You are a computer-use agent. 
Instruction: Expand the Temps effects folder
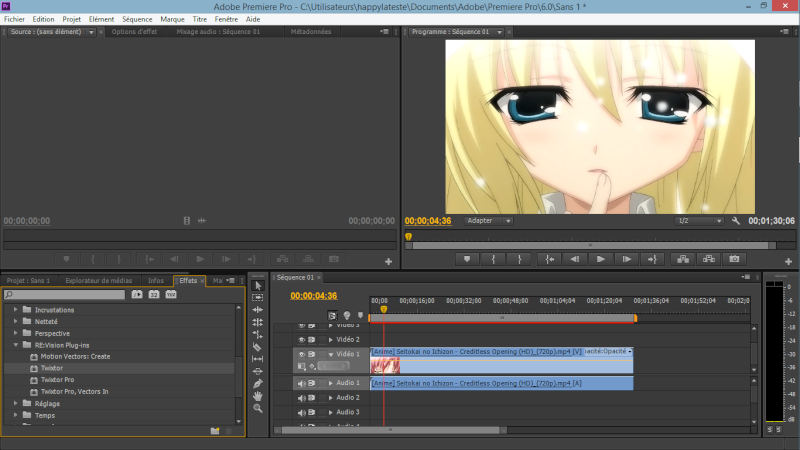(15, 415)
